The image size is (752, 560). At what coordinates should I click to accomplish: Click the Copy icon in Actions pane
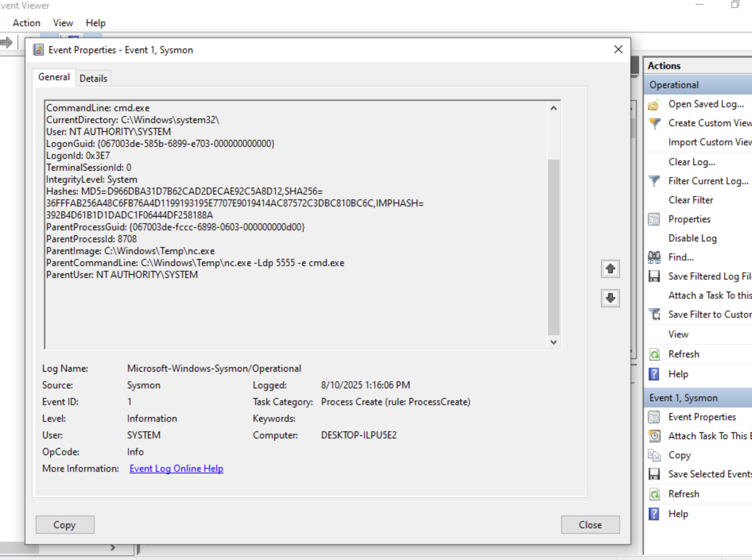(x=654, y=455)
